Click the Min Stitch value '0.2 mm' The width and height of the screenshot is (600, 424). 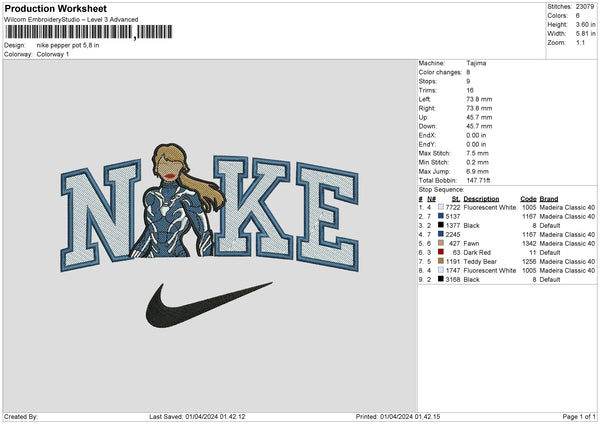[478, 162]
